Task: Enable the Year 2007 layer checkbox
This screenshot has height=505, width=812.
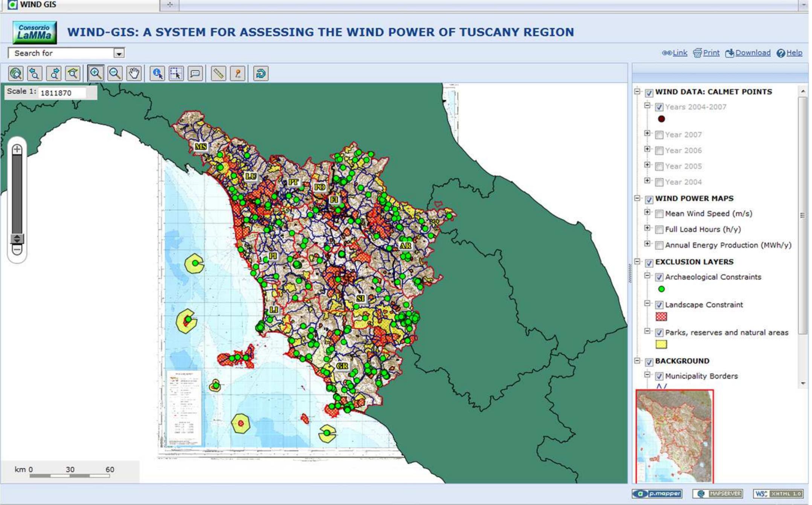Action: (659, 135)
